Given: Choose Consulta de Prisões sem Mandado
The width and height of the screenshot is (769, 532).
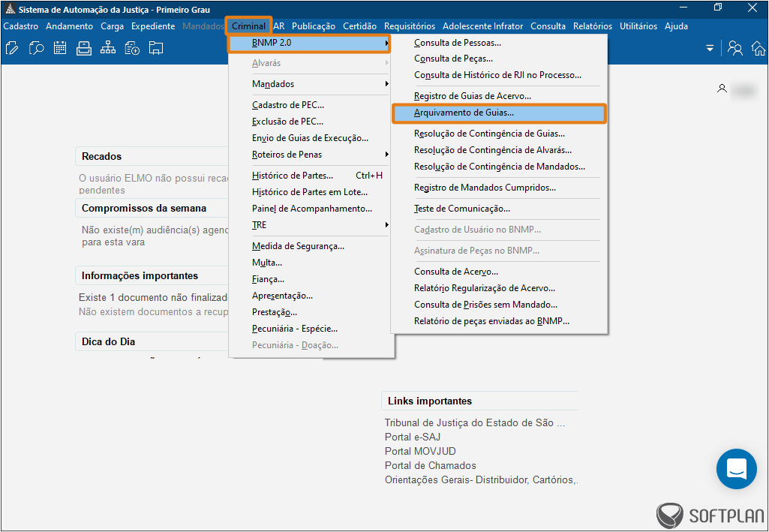Looking at the screenshot, I should (x=499, y=305).
